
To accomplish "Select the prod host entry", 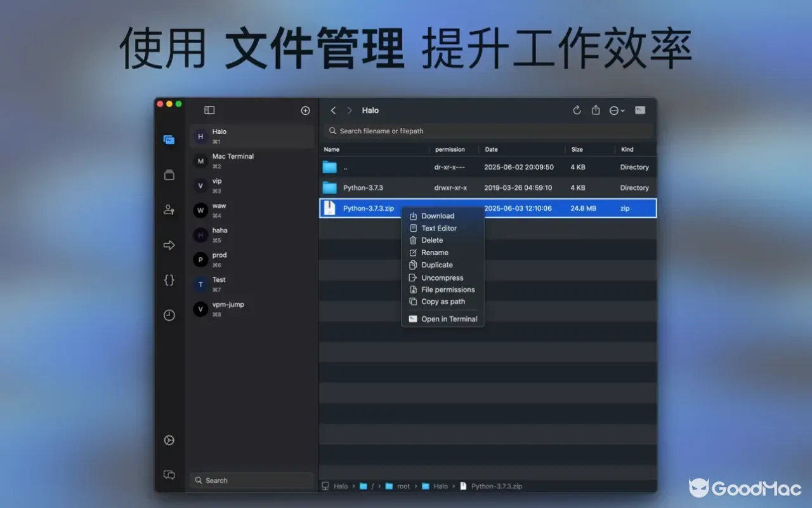I will [251, 260].
